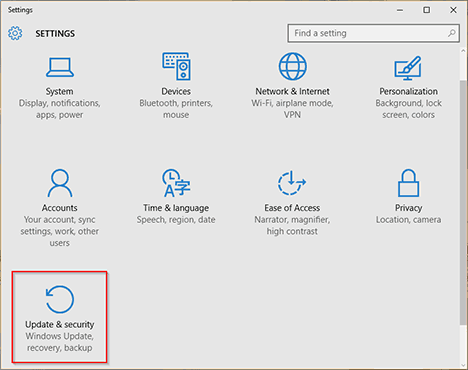Click the 'Devices' label
Screen dimensions: 468x370
pos(176,91)
